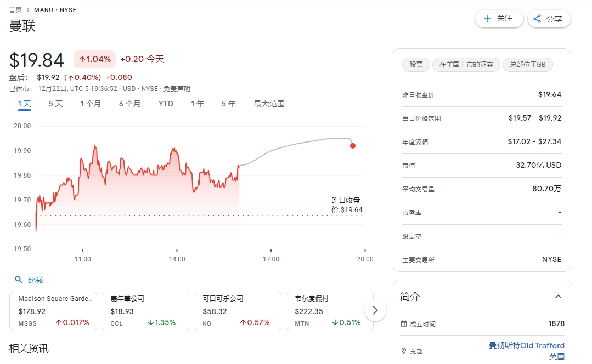This screenshot has width=592, height=364.
Task: Click the magnifier icon beside 比较
Action: pyautogui.click(x=19, y=280)
